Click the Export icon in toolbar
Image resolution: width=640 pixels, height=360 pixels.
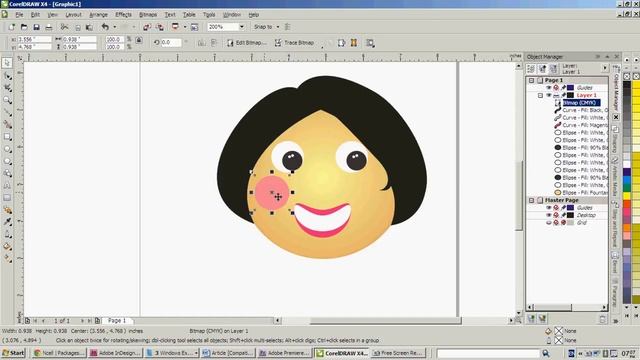point(160,27)
